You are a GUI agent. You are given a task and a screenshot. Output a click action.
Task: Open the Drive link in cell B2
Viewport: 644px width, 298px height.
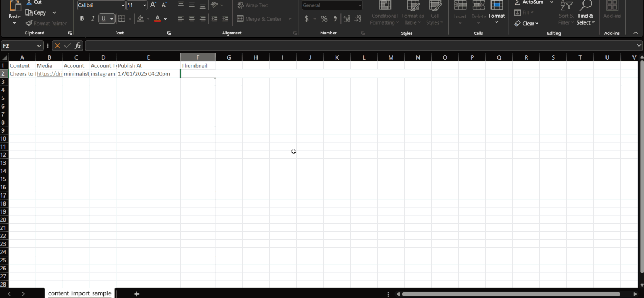click(x=49, y=74)
